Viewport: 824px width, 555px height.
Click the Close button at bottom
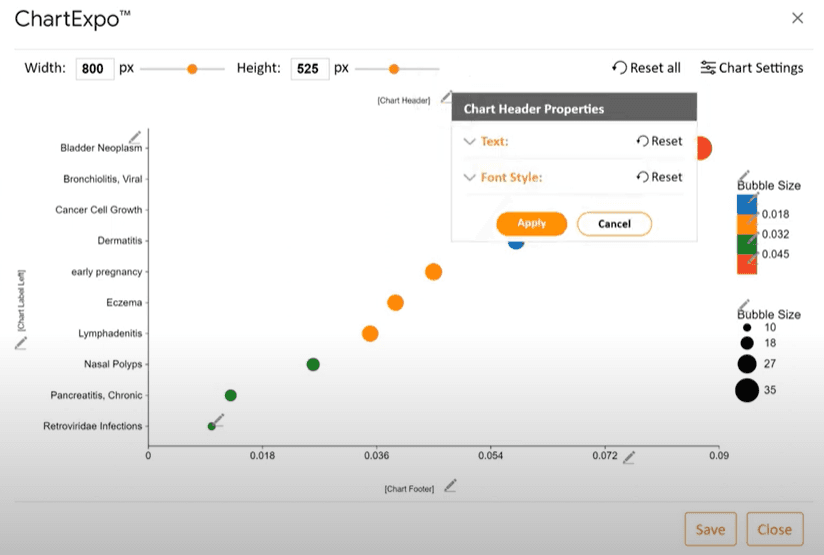pos(775,529)
